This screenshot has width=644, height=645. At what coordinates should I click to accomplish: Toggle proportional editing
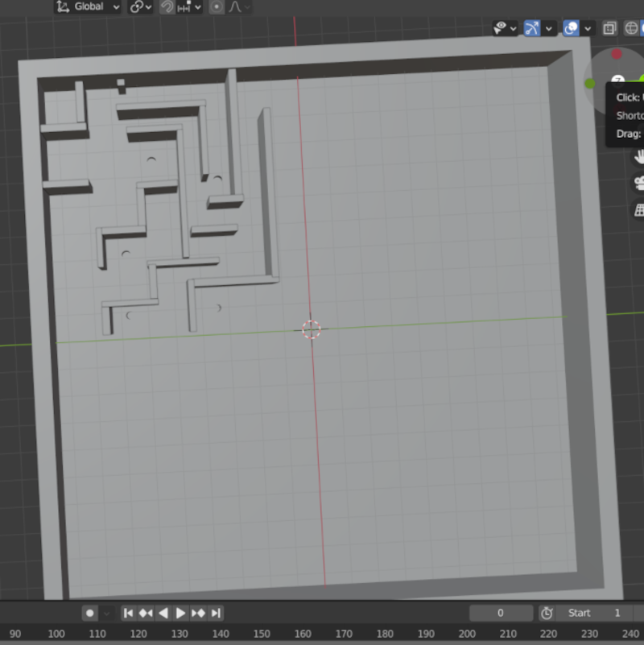[217, 6]
